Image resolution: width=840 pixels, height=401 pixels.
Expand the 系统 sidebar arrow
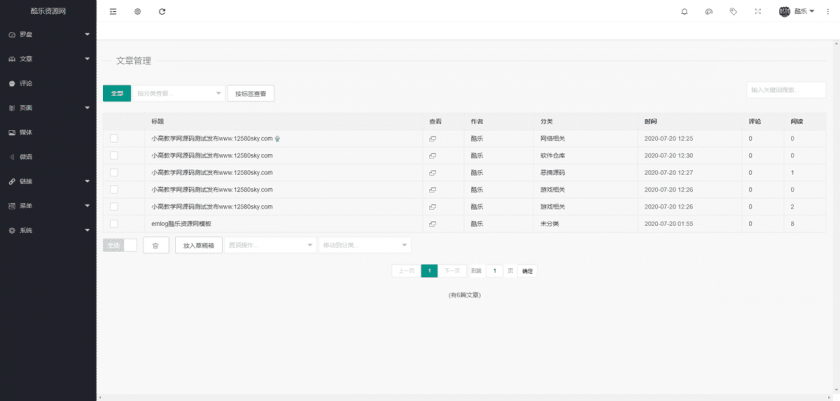[87, 230]
